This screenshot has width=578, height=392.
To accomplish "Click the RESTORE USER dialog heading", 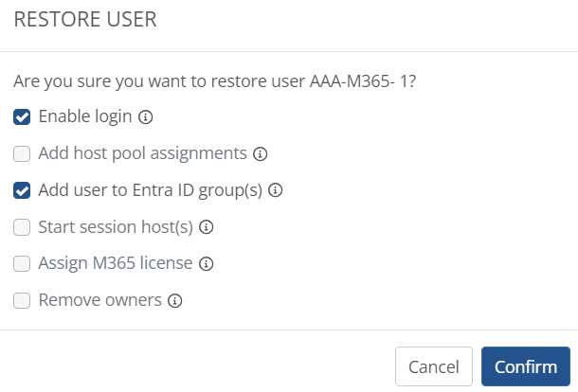I will [85, 19].
